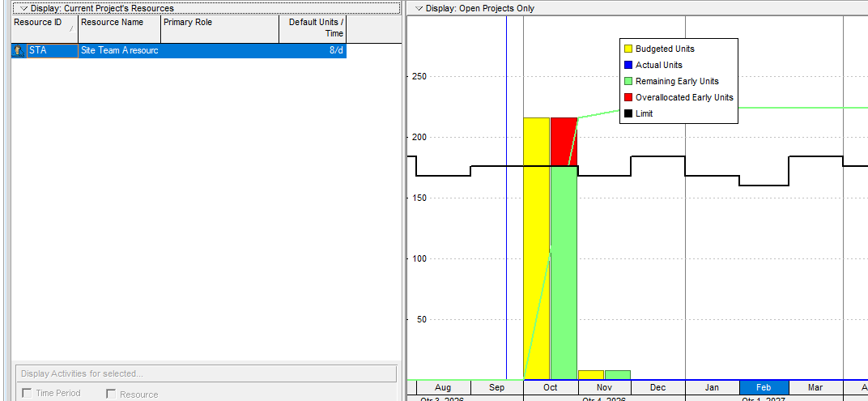The height and width of the screenshot is (401, 868).
Task: Click the red overallocated segment in October
Action: (x=564, y=142)
